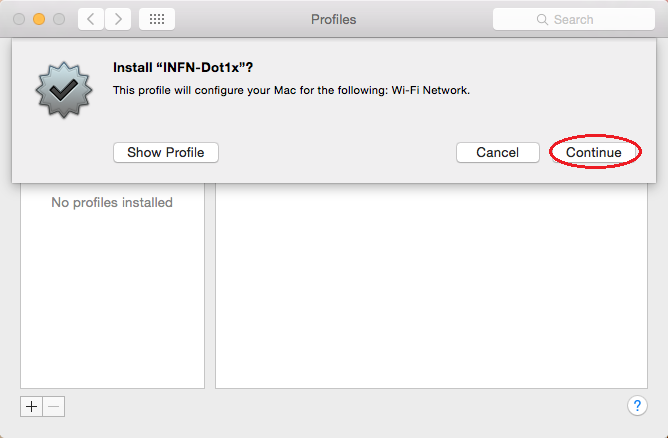Click the 'Install "INFN-Dot1x"?' heading
Viewport: 668px width, 438px height.
(x=183, y=67)
